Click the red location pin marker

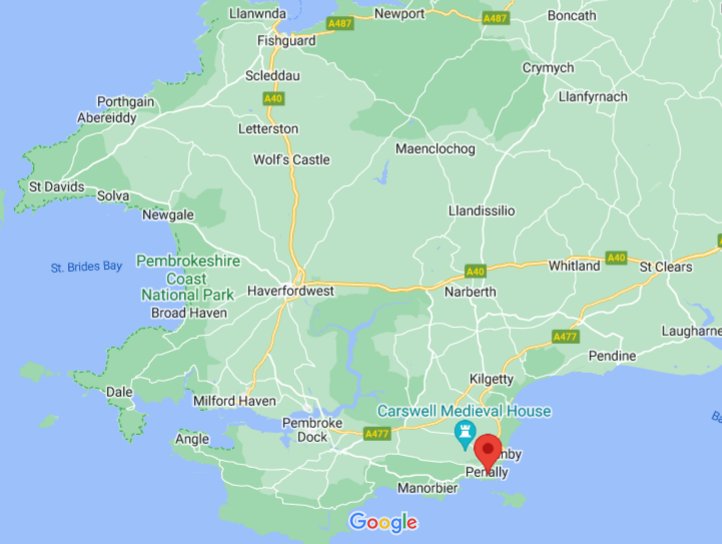487,452
